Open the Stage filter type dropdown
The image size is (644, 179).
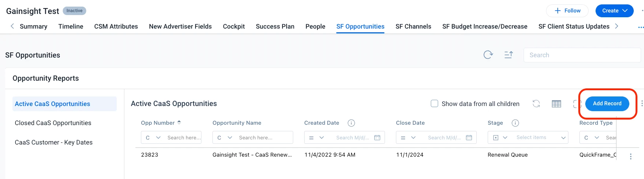click(x=500, y=138)
